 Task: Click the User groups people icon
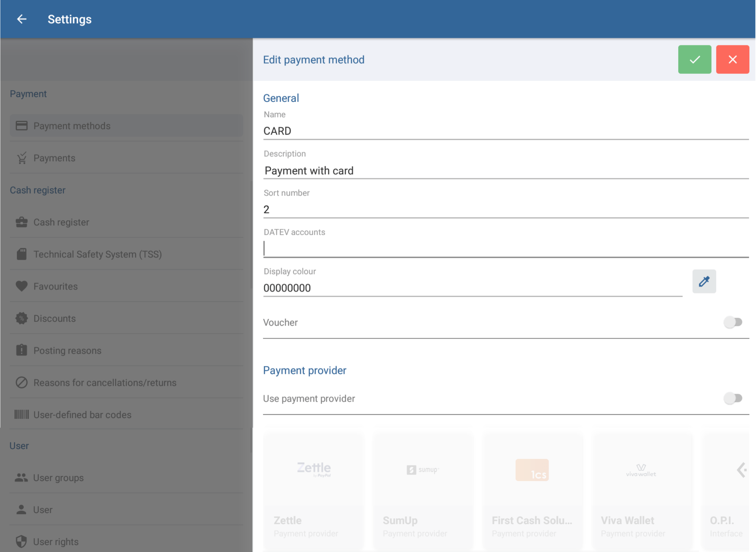coord(21,478)
